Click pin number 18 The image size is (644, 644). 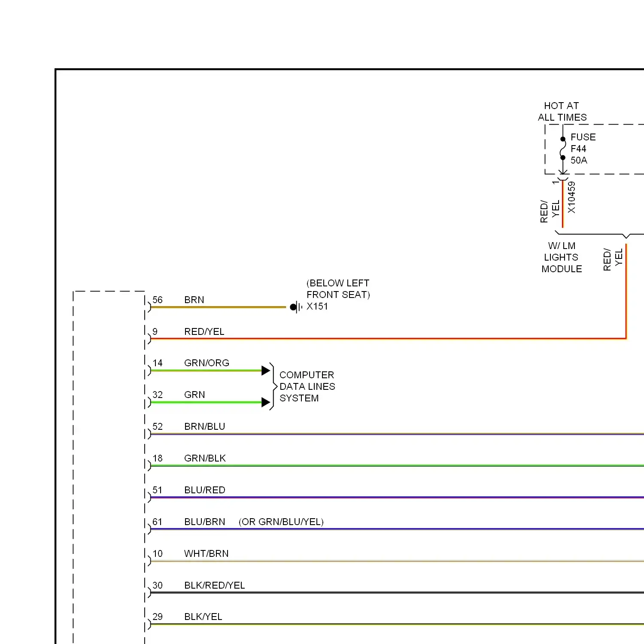click(x=158, y=458)
